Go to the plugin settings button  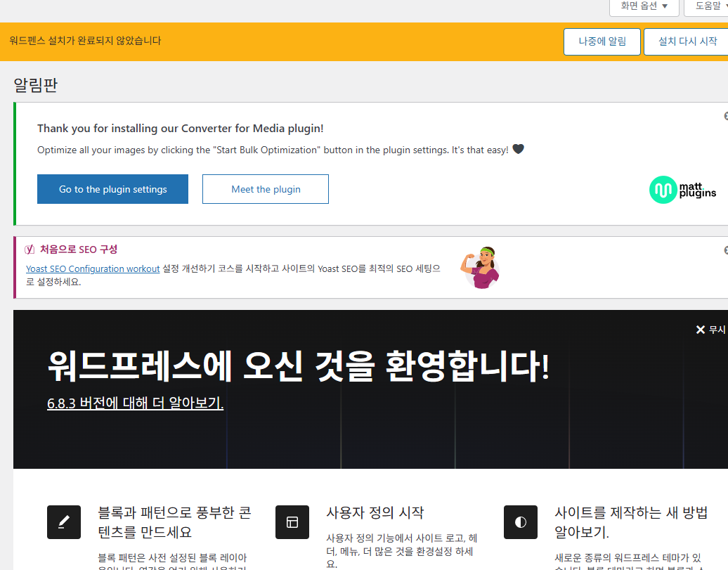pyautogui.click(x=113, y=189)
